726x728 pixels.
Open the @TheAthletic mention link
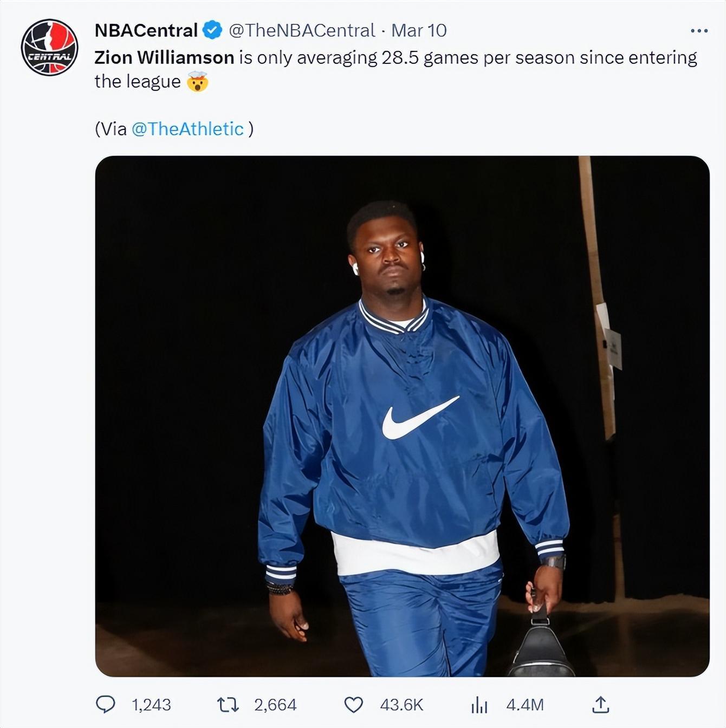[x=187, y=129]
